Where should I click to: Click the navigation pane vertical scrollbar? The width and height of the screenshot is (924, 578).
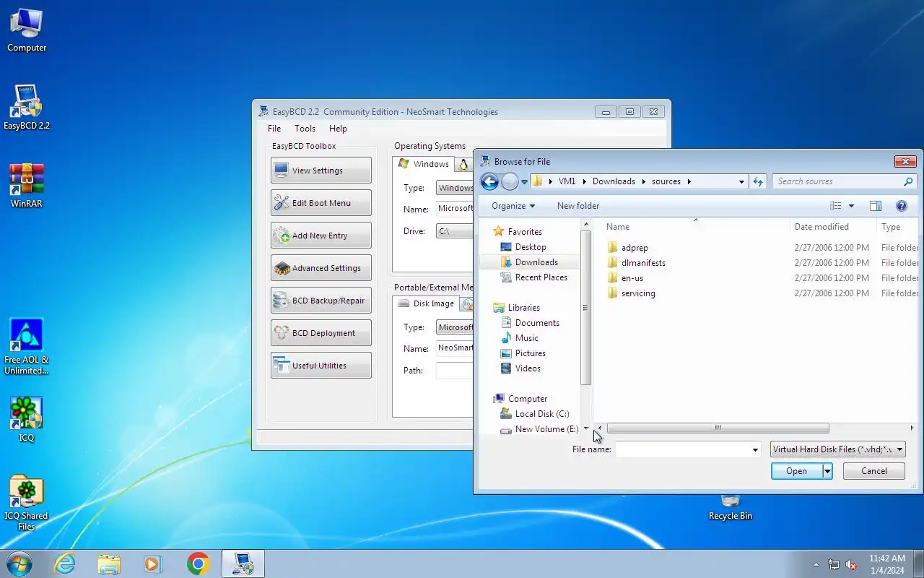586,307
